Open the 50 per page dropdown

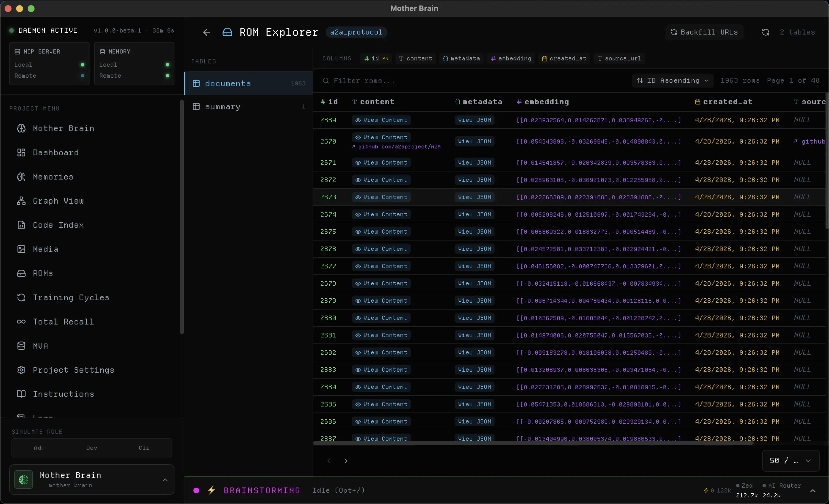coord(790,461)
